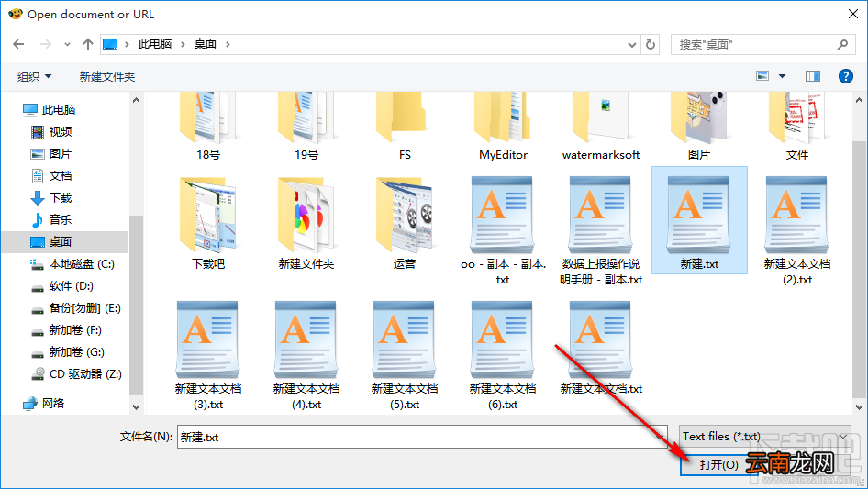Open the Text files (*.txt) filter dropdown
Screen dimensions: 868x489
coord(765,437)
